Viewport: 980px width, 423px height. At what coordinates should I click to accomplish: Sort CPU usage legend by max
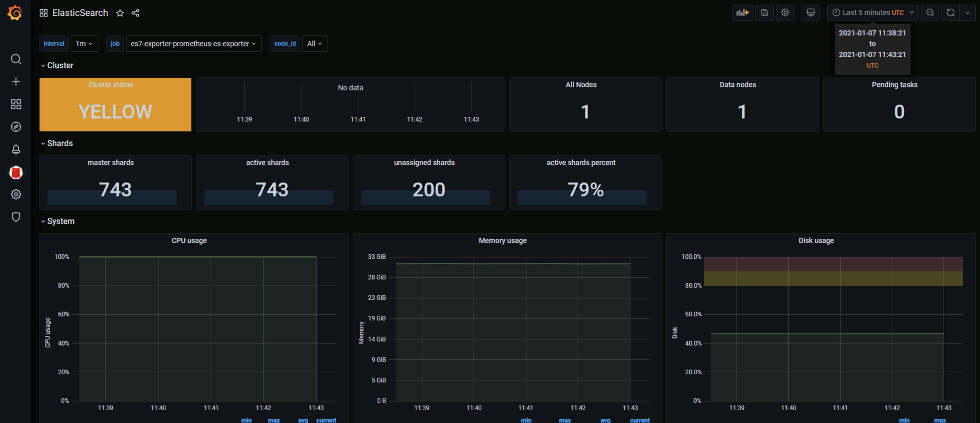point(274,420)
